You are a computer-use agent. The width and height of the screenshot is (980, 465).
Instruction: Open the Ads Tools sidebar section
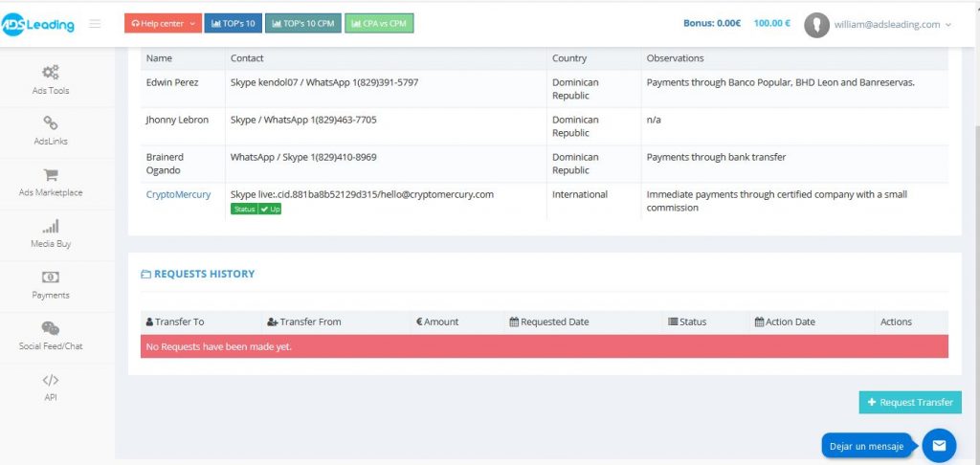pyautogui.click(x=51, y=80)
